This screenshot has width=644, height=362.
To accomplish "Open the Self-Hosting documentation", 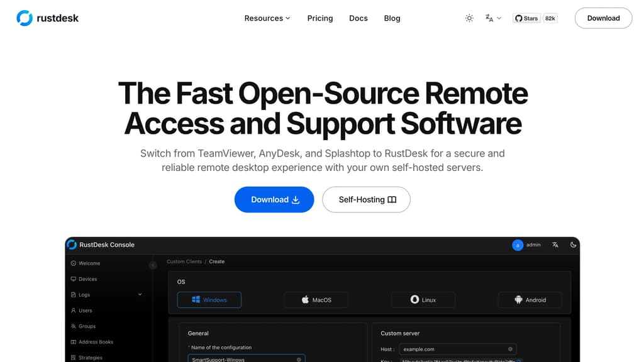I will click(x=366, y=199).
